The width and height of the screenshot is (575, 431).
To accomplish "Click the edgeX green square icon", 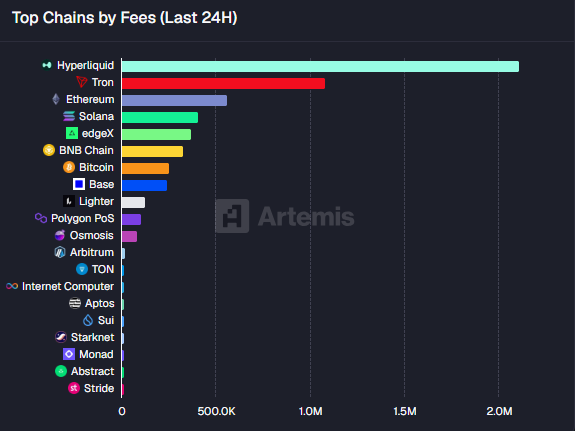I will tap(72, 133).
